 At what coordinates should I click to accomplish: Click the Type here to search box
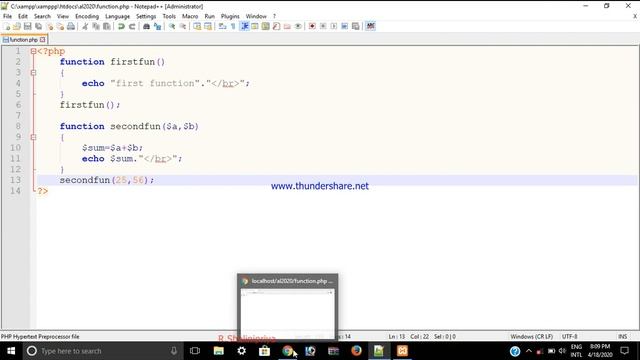(102, 351)
